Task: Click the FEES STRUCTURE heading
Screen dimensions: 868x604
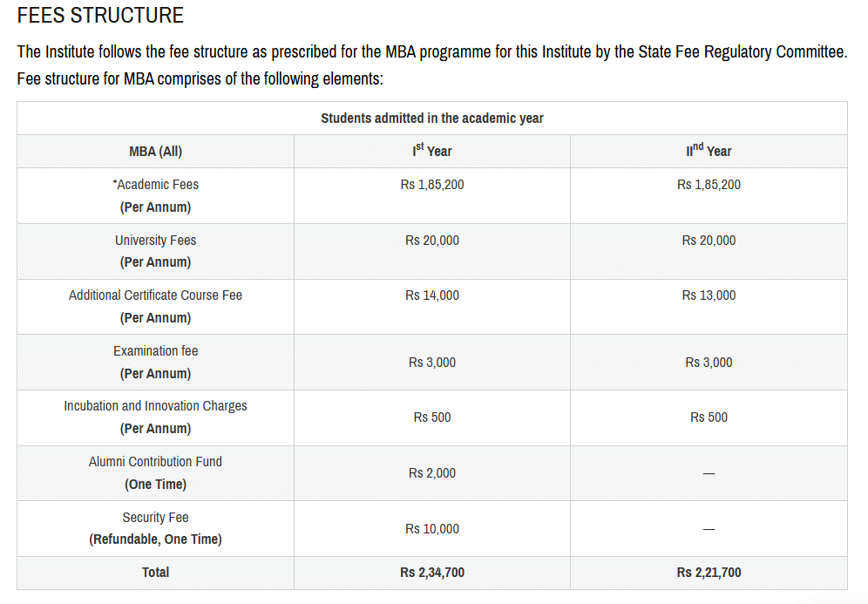Action: tap(100, 16)
